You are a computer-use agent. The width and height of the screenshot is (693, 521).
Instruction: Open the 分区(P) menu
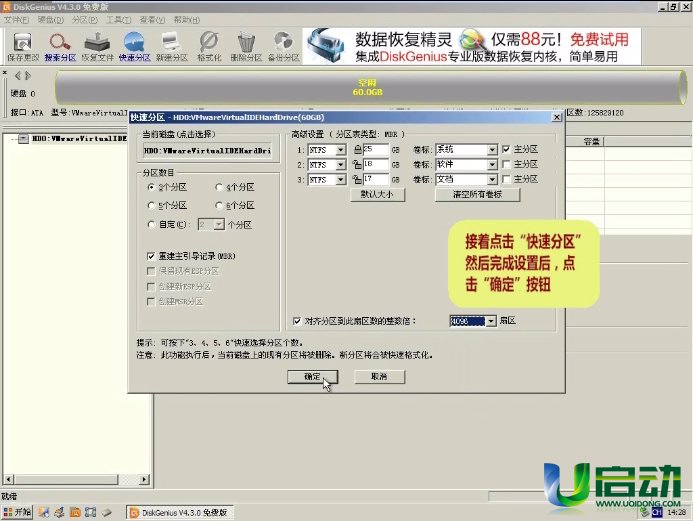pos(84,20)
